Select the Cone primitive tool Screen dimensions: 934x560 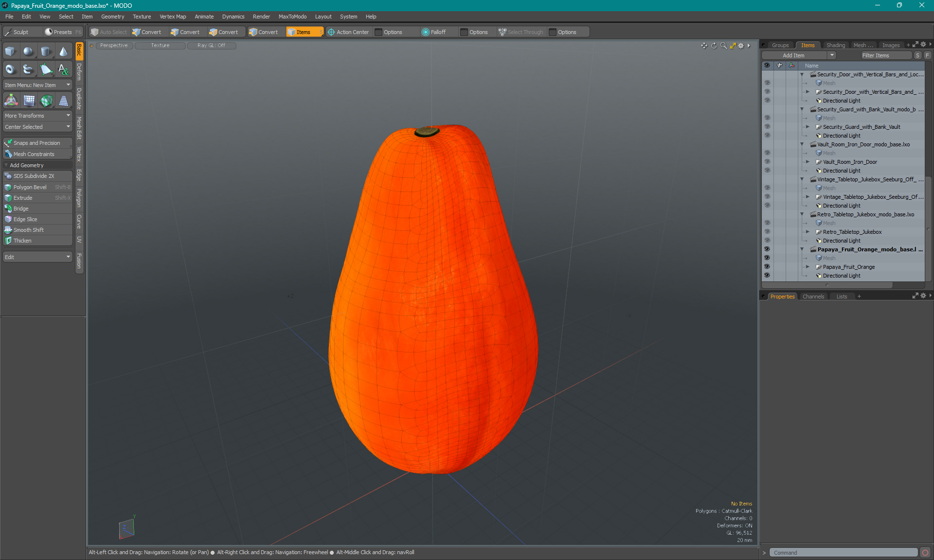click(x=63, y=52)
